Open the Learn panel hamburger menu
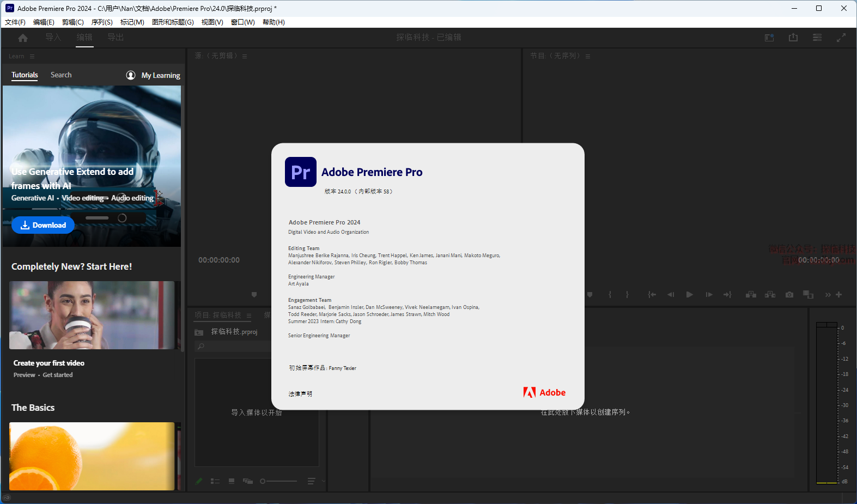This screenshot has width=857, height=504. (x=32, y=56)
